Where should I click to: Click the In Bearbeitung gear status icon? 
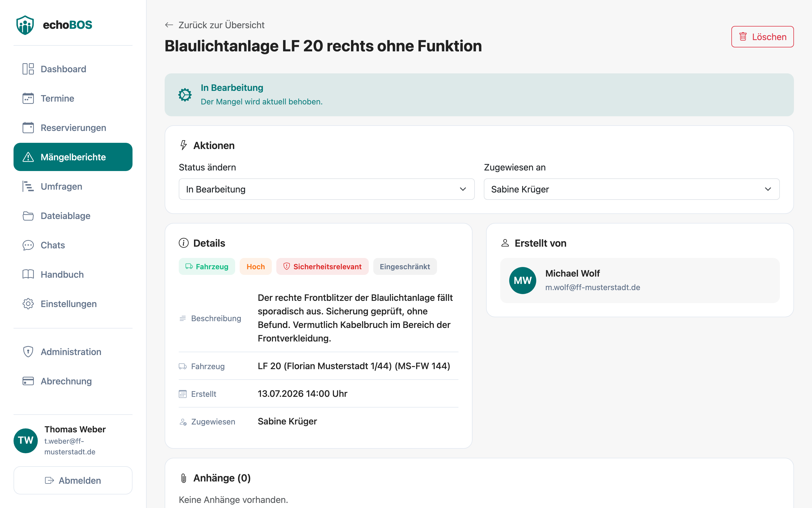pos(185,95)
